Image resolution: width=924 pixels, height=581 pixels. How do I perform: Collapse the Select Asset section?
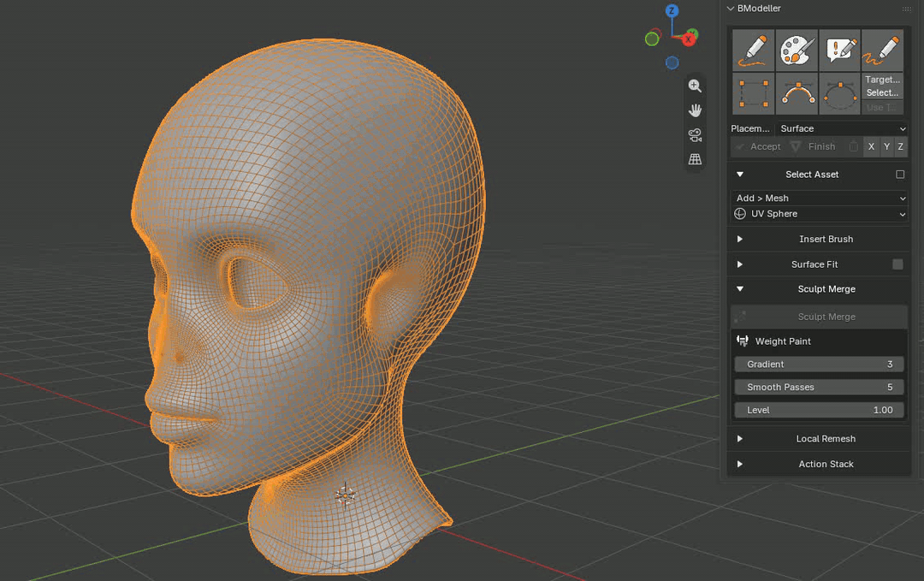(x=740, y=175)
